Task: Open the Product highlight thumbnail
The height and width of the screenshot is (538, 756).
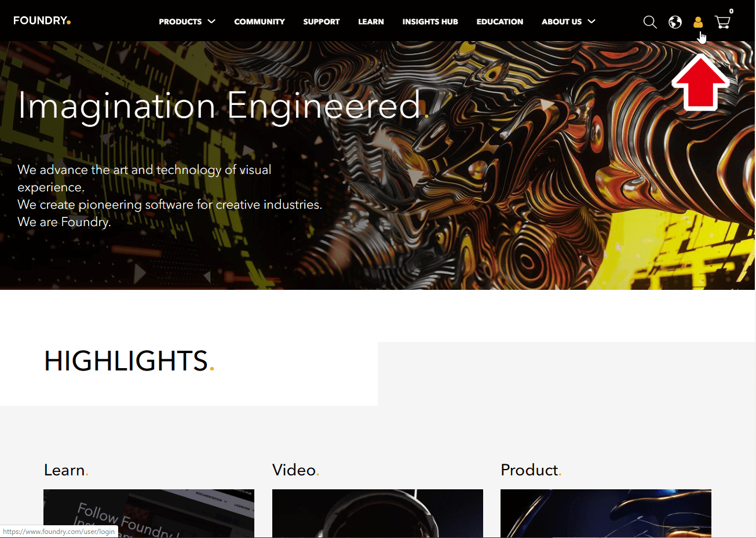Action: click(x=606, y=514)
